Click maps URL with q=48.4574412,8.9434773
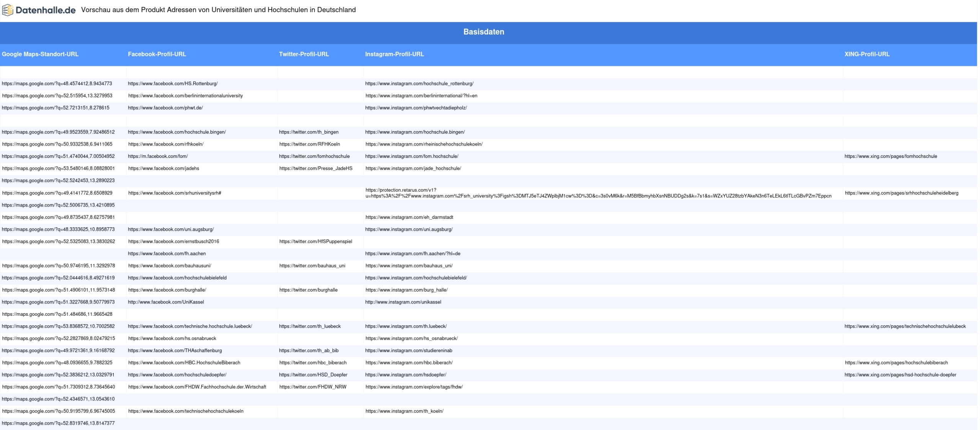The image size is (980, 430). pyautogui.click(x=57, y=84)
